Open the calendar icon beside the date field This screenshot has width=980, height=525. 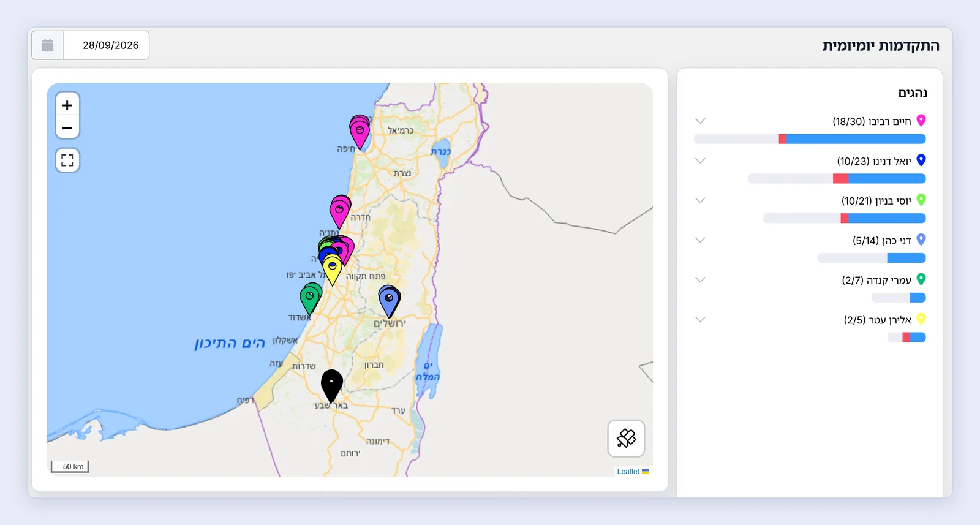pyautogui.click(x=48, y=45)
